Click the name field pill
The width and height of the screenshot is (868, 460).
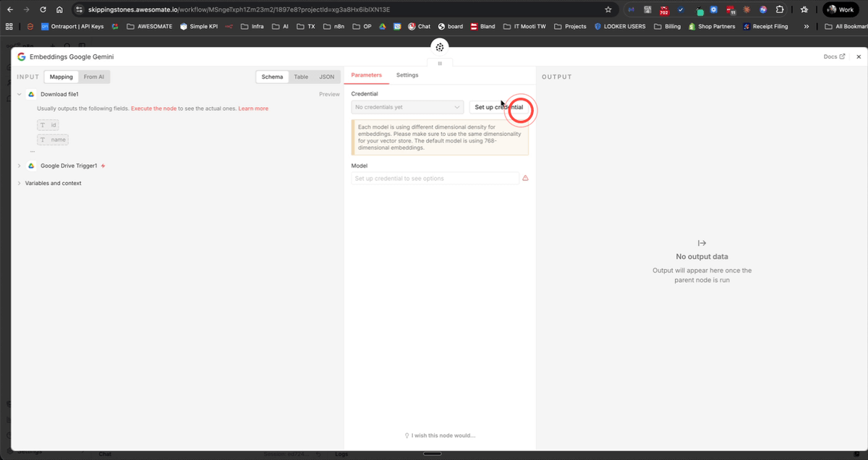[53, 140]
